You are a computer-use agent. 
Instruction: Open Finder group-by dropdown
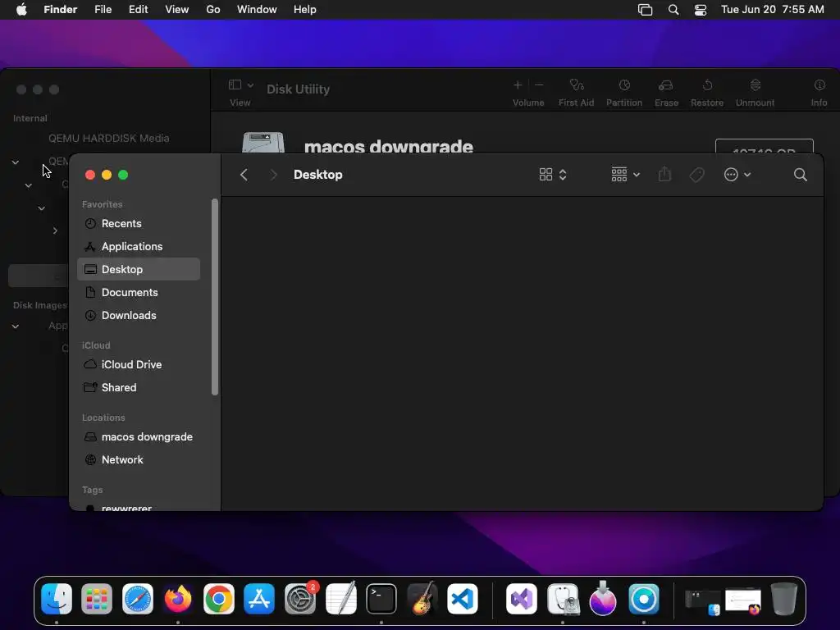click(626, 175)
